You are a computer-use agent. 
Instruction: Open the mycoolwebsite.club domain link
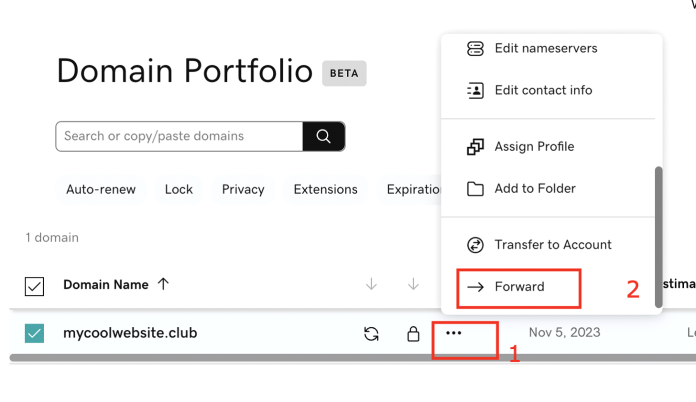click(130, 333)
